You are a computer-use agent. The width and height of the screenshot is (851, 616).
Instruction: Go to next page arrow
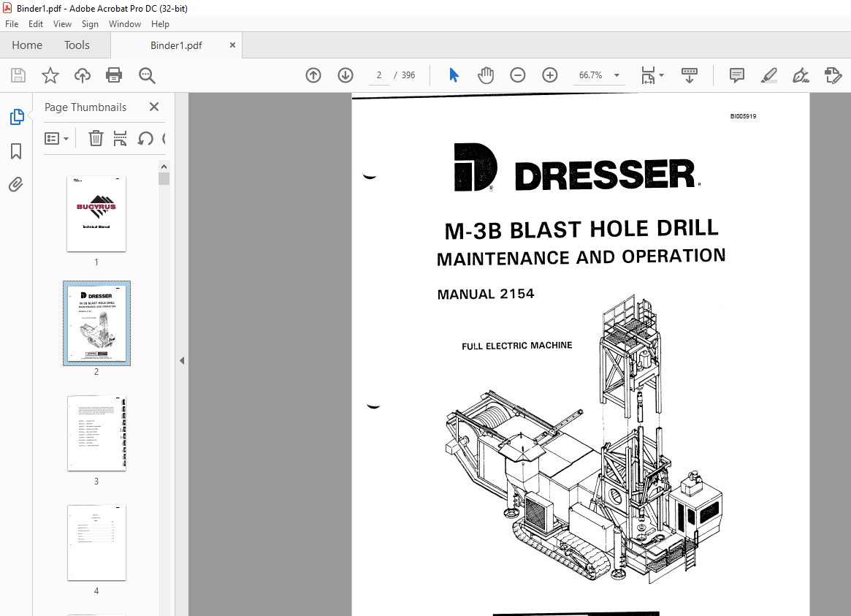click(x=346, y=75)
